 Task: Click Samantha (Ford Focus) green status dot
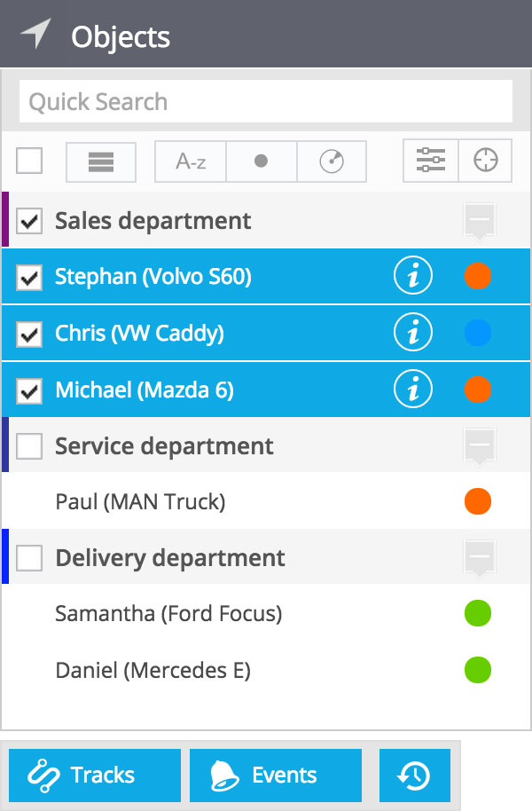[x=478, y=613]
